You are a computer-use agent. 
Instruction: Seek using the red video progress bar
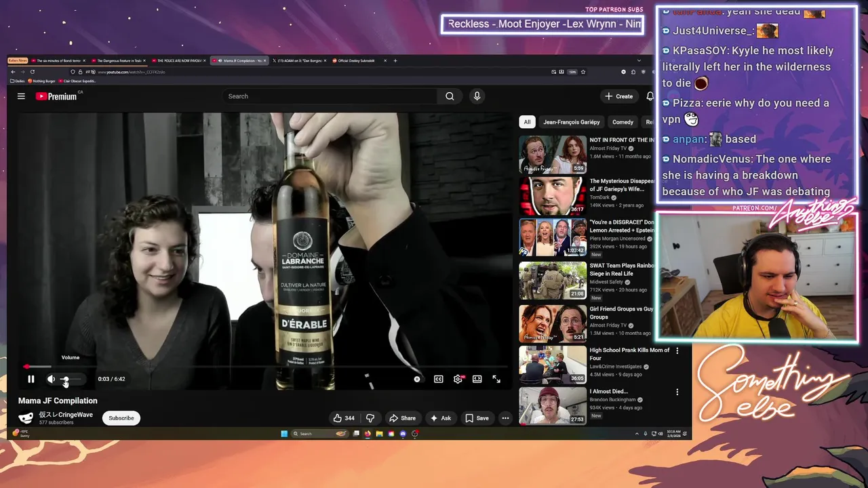(x=264, y=367)
